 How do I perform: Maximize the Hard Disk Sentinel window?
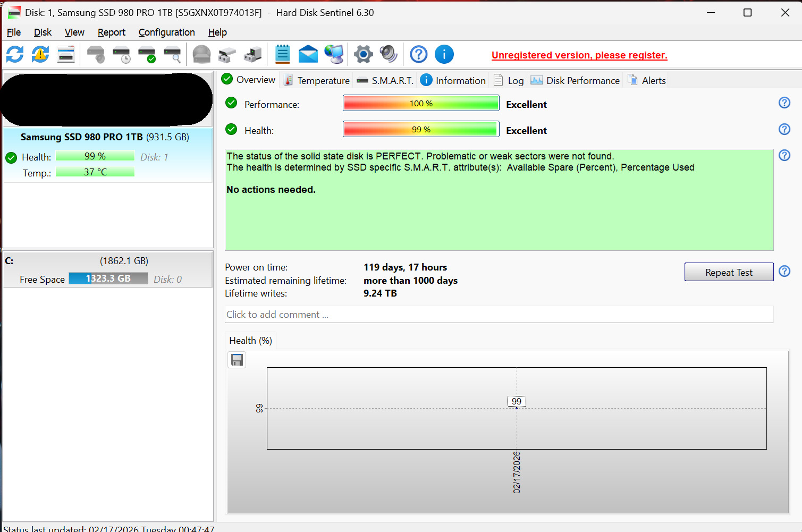pyautogui.click(x=747, y=12)
